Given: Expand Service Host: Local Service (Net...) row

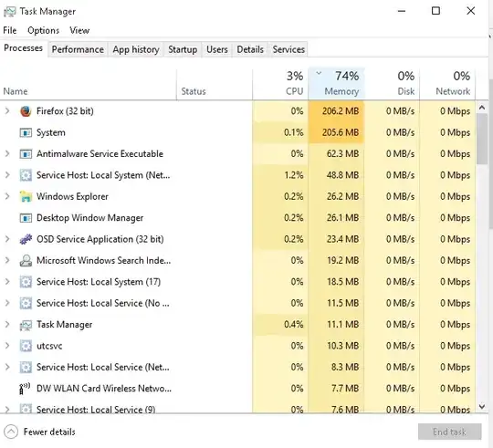Looking at the screenshot, I should click(x=7, y=368).
